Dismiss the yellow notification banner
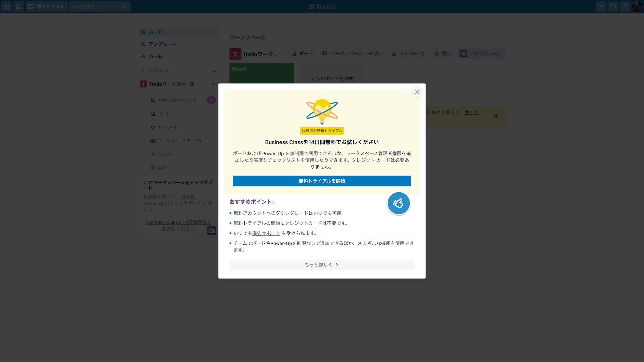The width and height of the screenshot is (644, 362). coord(496,116)
